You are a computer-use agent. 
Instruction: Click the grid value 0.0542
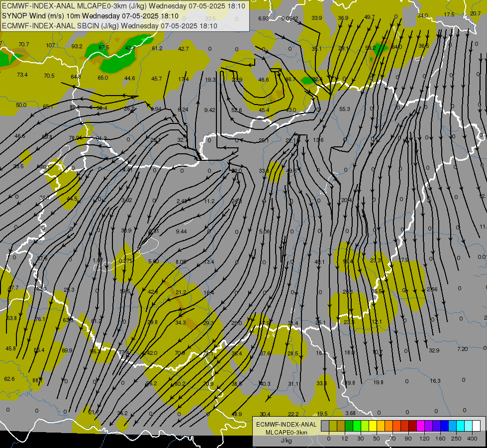(x=290, y=18)
